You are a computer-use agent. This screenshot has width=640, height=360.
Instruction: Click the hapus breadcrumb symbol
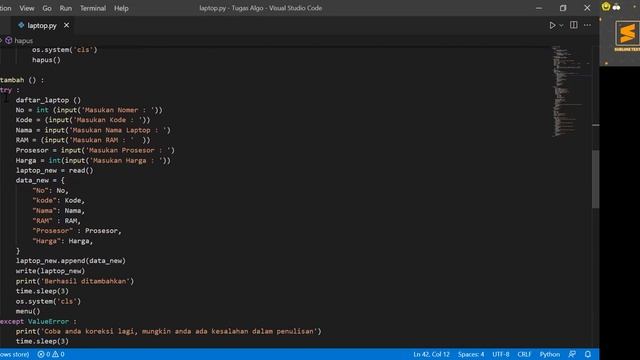pos(23,41)
